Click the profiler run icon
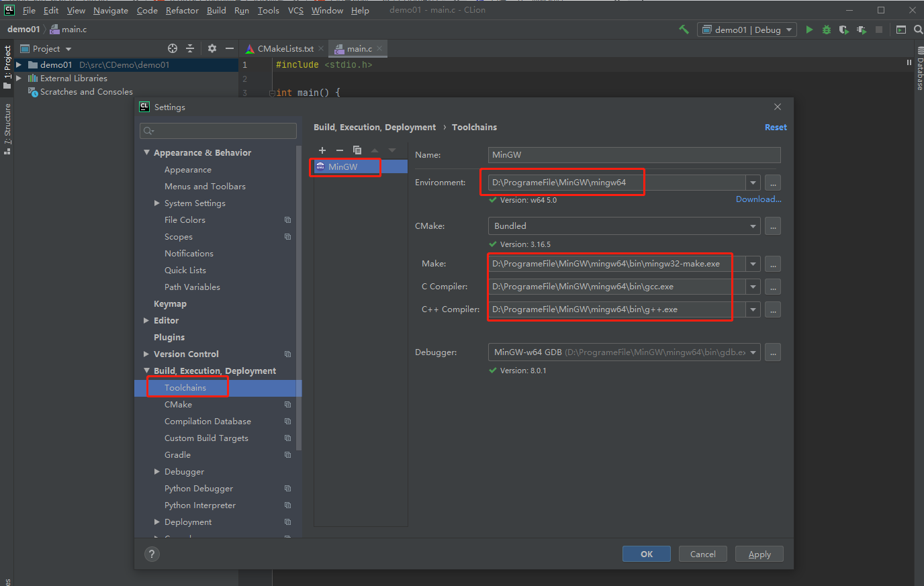The height and width of the screenshot is (586, 924). coord(862,30)
